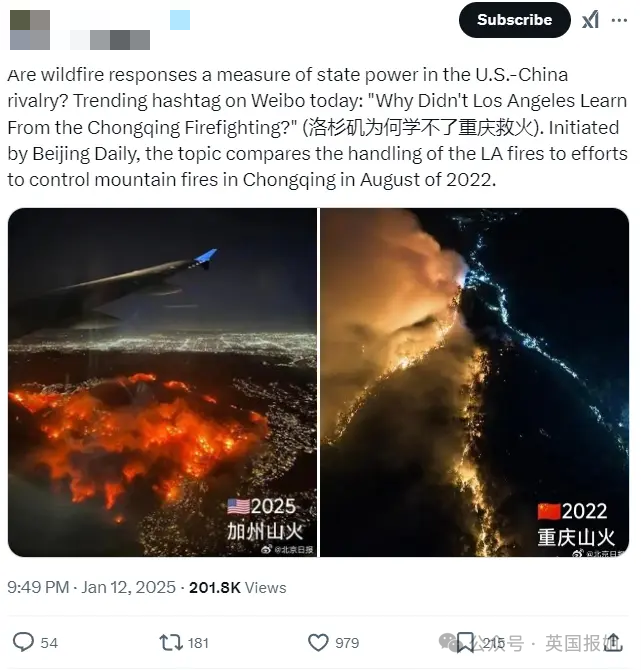Image resolution: width=641 pixels, height=670 pixels.
Task: Open the Grok xI icon
Action: 591,20
